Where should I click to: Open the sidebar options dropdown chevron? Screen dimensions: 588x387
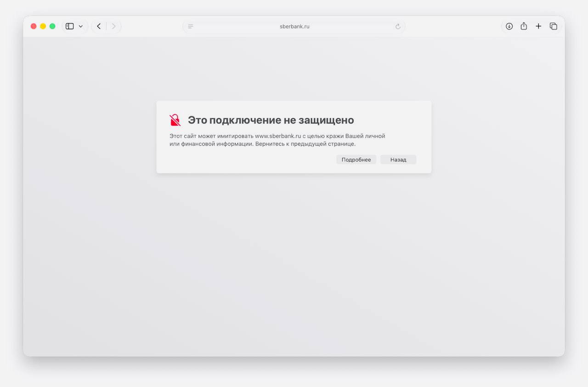(81, 26)
